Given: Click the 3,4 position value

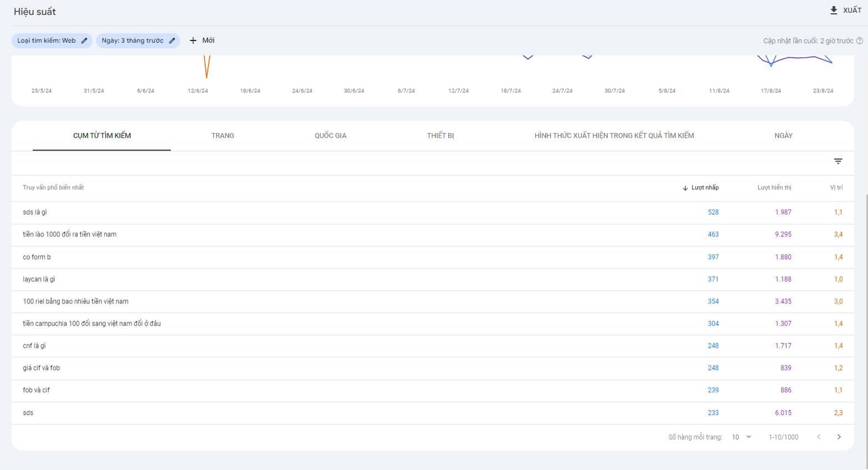Looking at the screenshot, I should point(838,235).
